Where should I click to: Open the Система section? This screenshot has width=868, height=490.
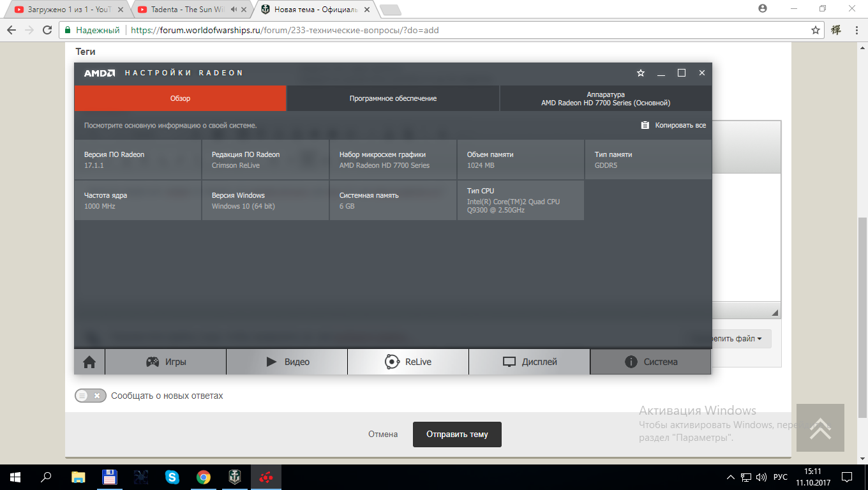pos(650,362)
